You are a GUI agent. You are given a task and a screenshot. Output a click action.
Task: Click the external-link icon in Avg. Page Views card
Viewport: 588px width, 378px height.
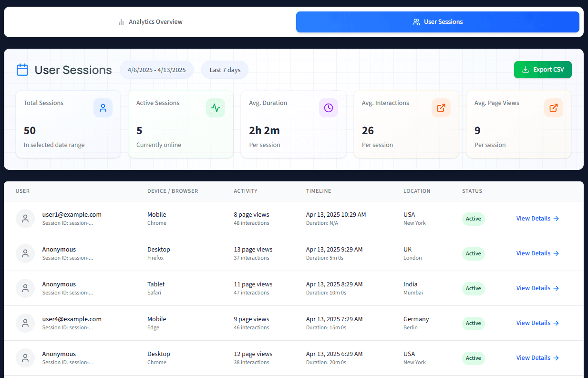pyautogui.click(x=554, y=108)
